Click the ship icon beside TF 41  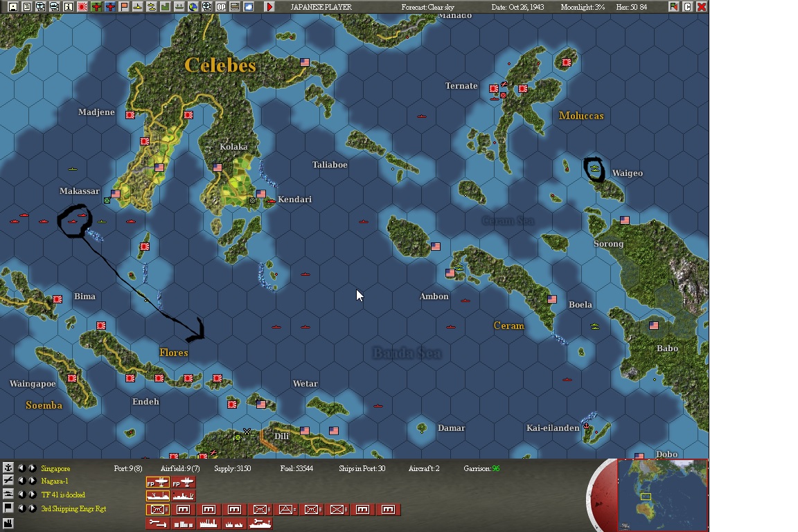8,494
